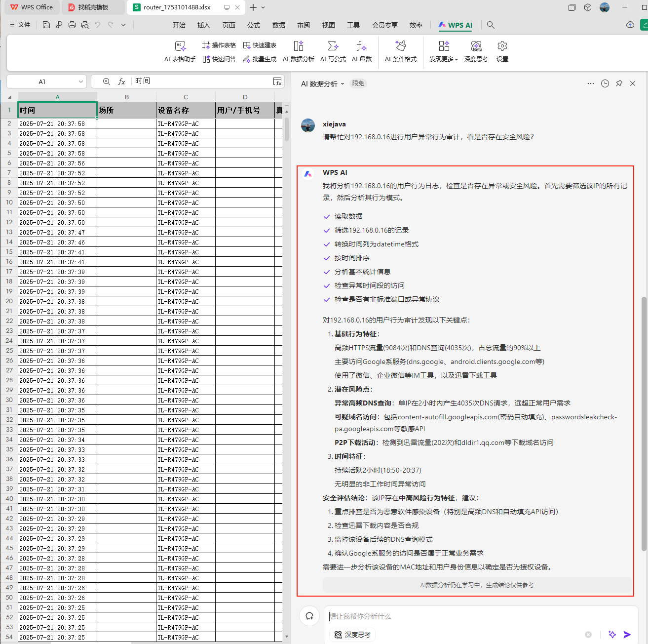648x644 pixels.
Task: View conversation history via clock icon
Action: click(x=605, y=83)
